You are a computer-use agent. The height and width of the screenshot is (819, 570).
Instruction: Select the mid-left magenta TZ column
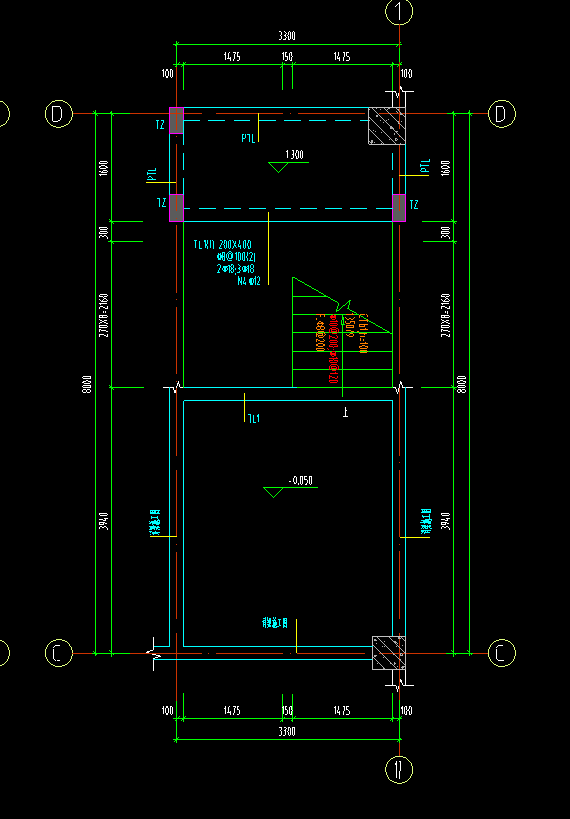(176, 208)
